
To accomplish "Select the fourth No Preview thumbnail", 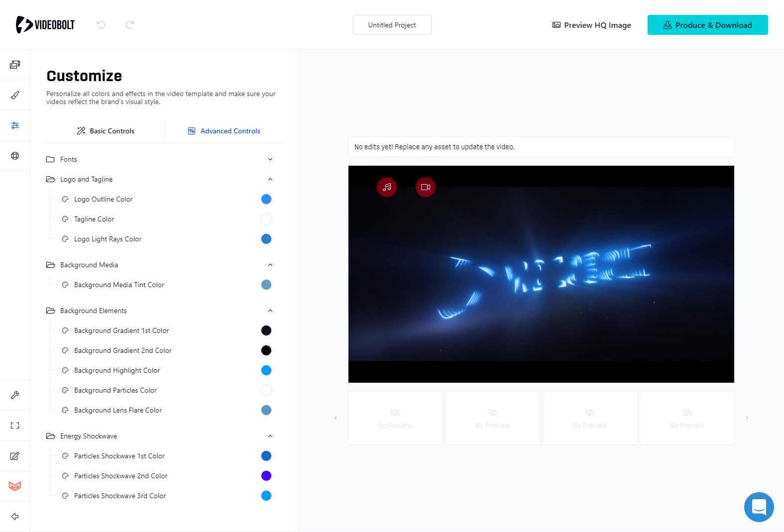I will click(x=687, y=418).
